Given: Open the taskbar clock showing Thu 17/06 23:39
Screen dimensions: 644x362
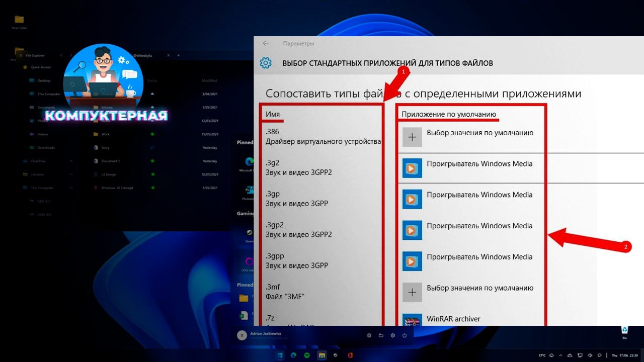Looking at the screenshot, I should pyautogui.click(x=624, y=355).
